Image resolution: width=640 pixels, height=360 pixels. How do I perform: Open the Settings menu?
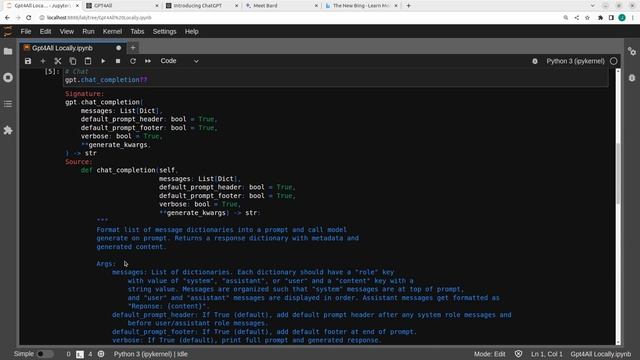(x=164, y=31)
